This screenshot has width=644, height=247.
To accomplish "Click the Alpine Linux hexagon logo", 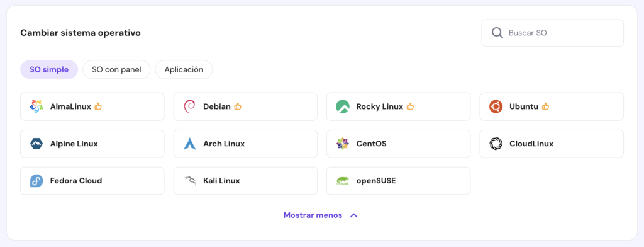I will 36,144.
